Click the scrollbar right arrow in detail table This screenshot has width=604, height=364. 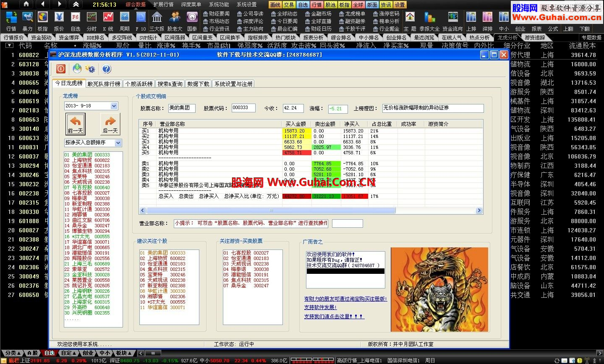tap(480, 211)
